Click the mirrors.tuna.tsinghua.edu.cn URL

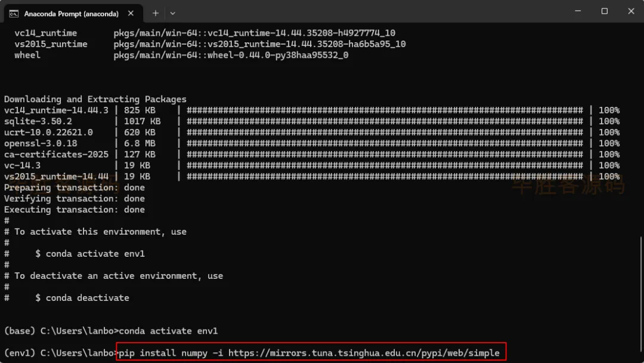[x=364, y=353]
